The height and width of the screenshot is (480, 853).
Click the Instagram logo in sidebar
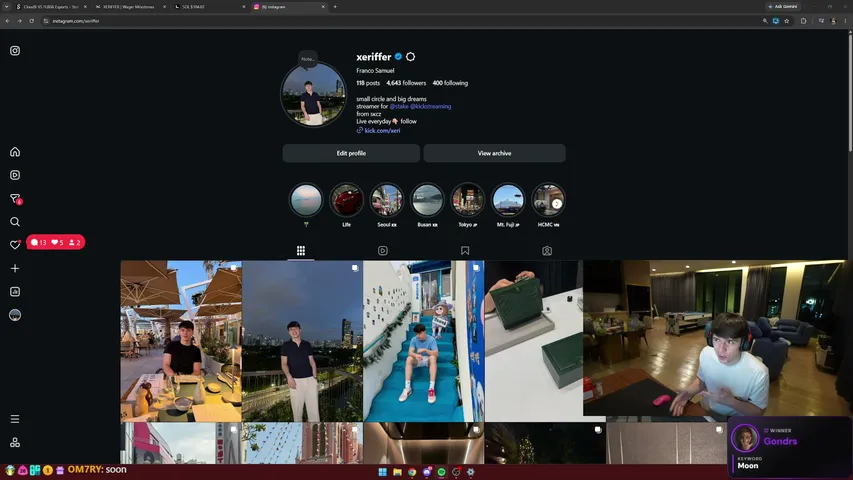pyautogui.click(x=15, y=51)
